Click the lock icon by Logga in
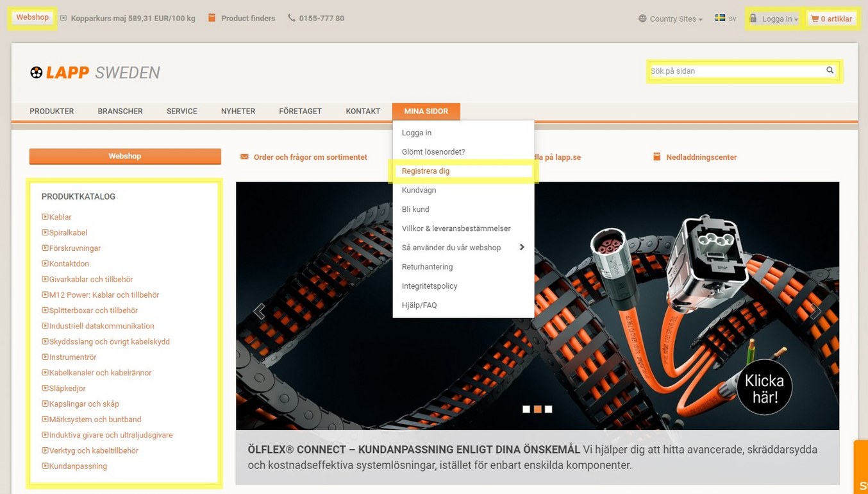This screenshot has height=494, width=868. pyautogui.click(x=753, y=19)
